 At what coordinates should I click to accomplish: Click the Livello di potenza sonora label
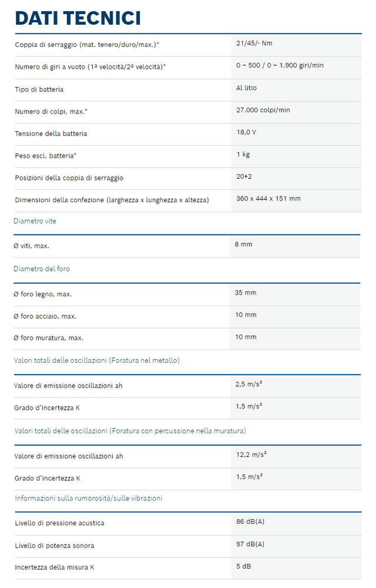point(55,546)
